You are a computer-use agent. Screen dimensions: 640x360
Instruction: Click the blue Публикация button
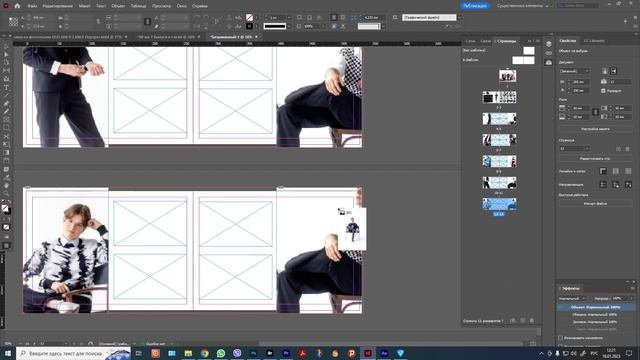click(475, 6)
